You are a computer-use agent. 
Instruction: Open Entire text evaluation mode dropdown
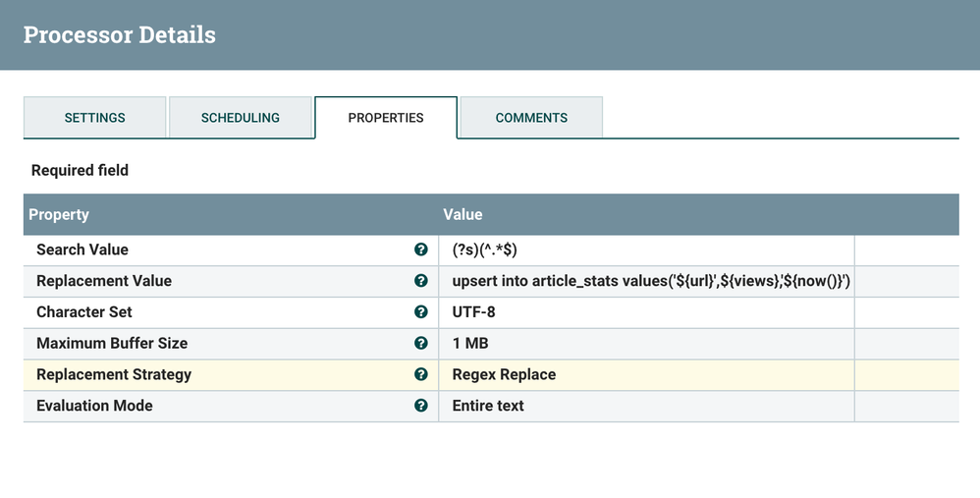645,406
